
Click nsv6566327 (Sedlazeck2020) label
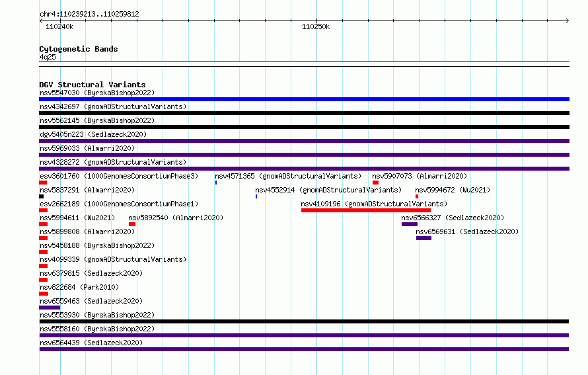click(x=453, y=218)
